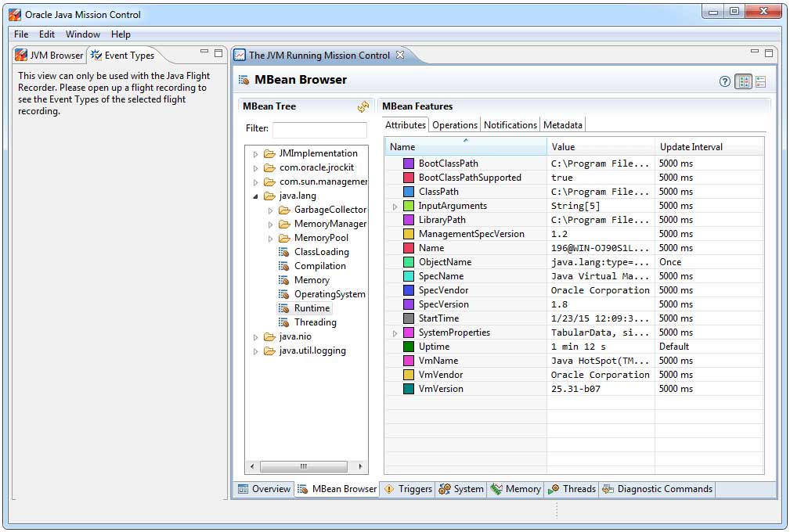The width and height of the screenshot is (790, 532).
Task: Expand the java.util.logging tree node
Action: tap(255, 351)
